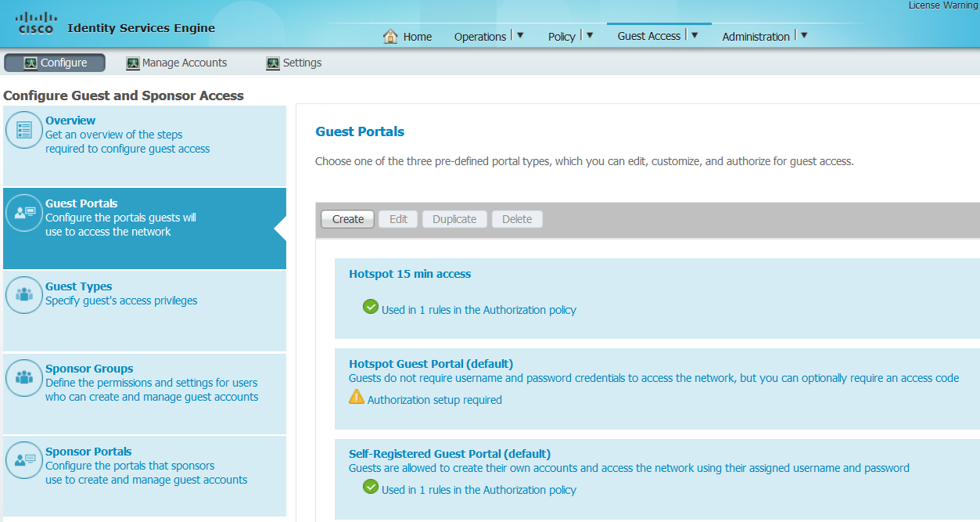The image size is (980, 522).
Task: Click the Overview checklist icon
Action: pos(24,130)
